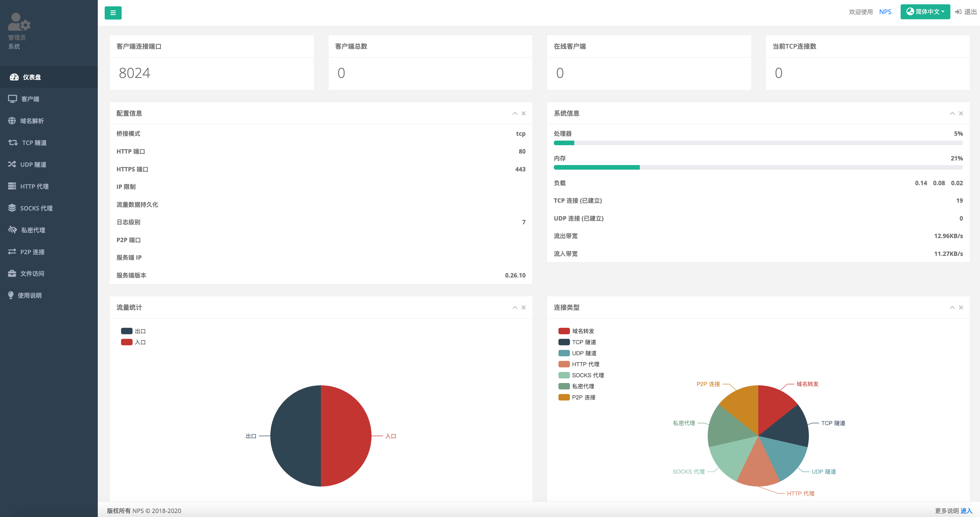The image size is (980, 517).
Task: Collapse the 系统信息 panel
Action: 952,113
